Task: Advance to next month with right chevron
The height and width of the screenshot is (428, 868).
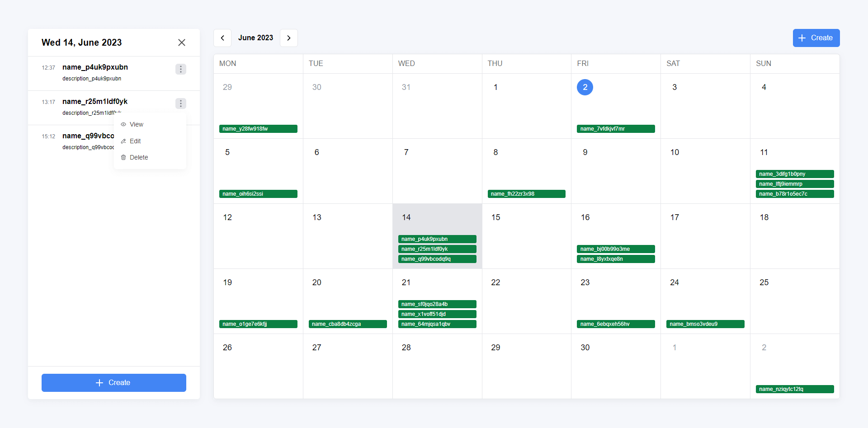Action: [x=289, y=38]
